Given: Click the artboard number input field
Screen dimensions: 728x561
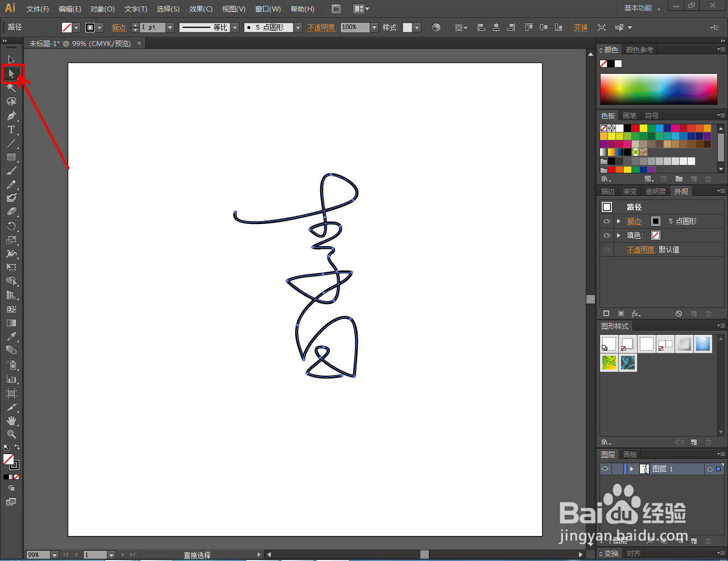Looking at the screenshot, I should (95, 555).
